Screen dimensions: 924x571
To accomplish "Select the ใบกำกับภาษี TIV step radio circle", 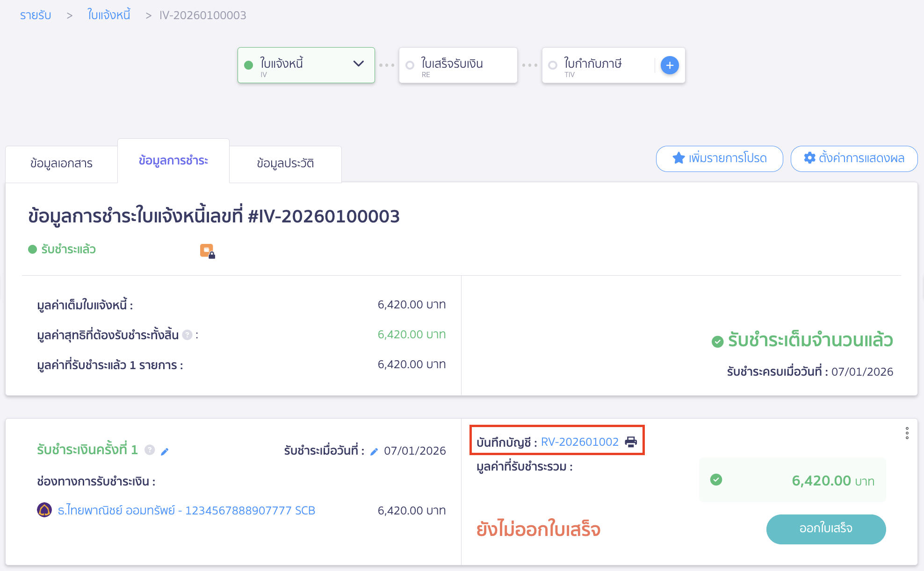I will [x=553, y=65].
